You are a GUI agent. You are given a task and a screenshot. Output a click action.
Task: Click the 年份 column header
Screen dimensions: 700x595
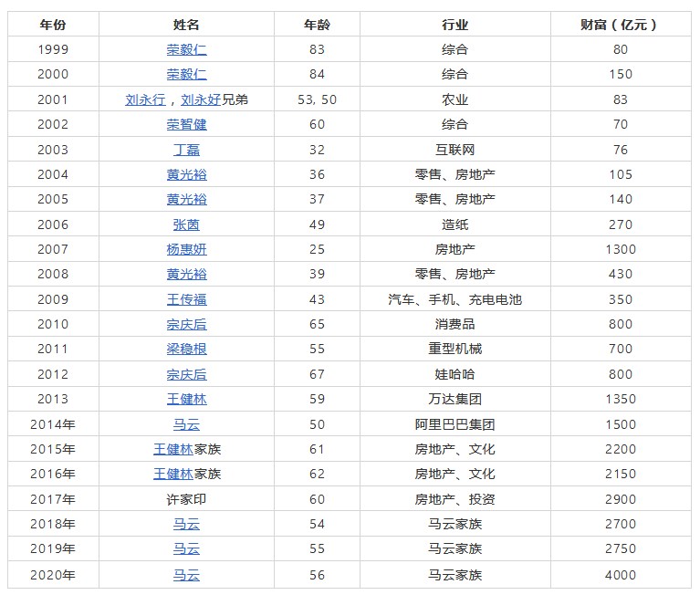point(53,24)
